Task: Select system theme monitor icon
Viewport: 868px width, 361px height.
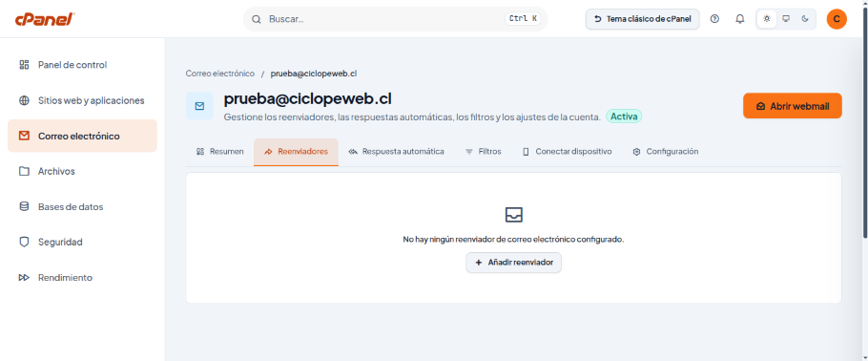Action: pos(786,19)
